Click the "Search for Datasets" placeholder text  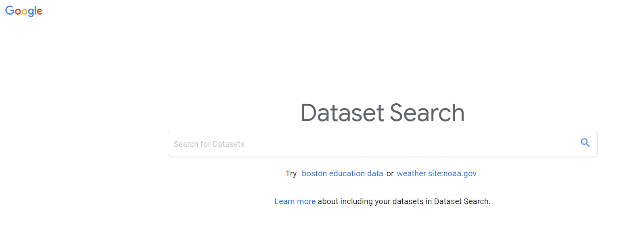point(209,144)
